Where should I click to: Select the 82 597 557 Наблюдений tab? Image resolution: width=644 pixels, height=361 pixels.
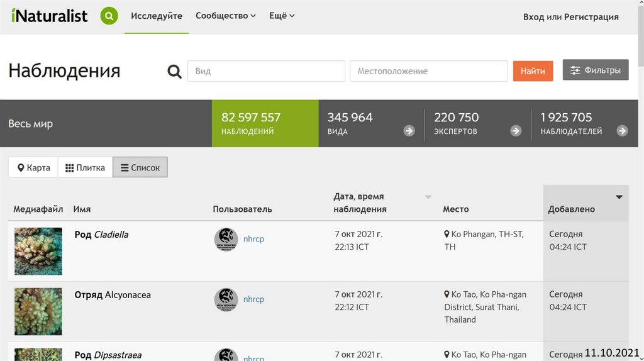(265, 123)
